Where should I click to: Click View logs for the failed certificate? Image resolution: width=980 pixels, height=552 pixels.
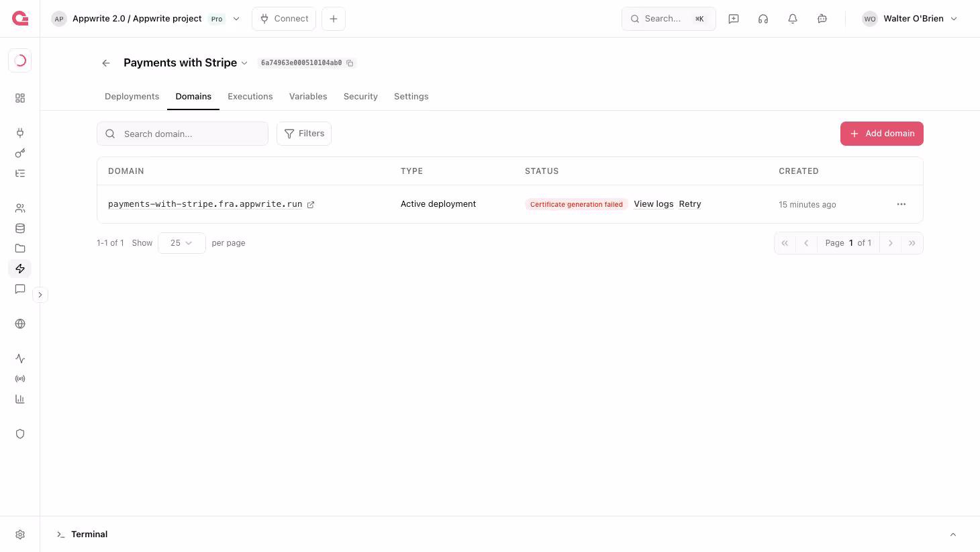coord(654,204)
